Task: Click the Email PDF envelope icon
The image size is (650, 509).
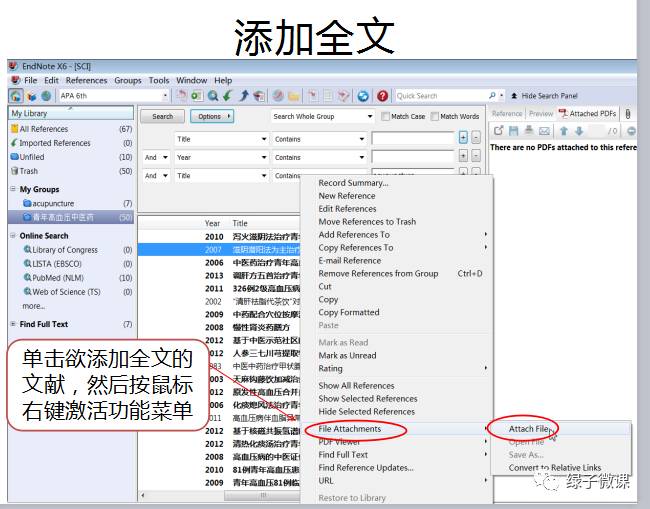Action: click(x=544, y=131)
